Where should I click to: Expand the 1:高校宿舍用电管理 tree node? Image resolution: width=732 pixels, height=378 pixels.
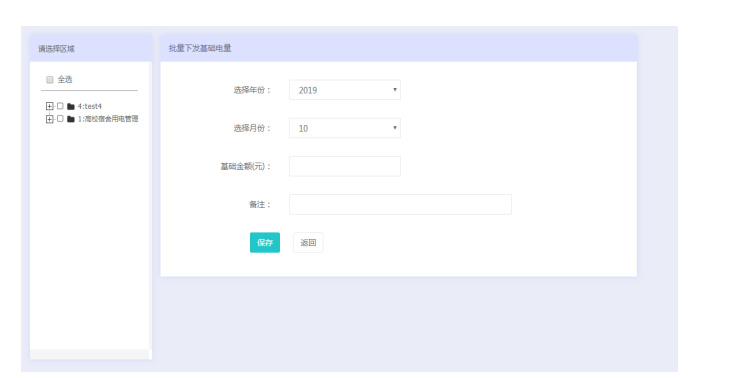(x=49, y=119)
